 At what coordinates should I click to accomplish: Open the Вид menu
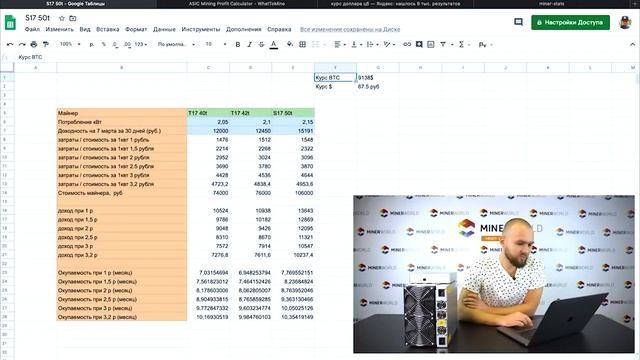click(85, 29)
